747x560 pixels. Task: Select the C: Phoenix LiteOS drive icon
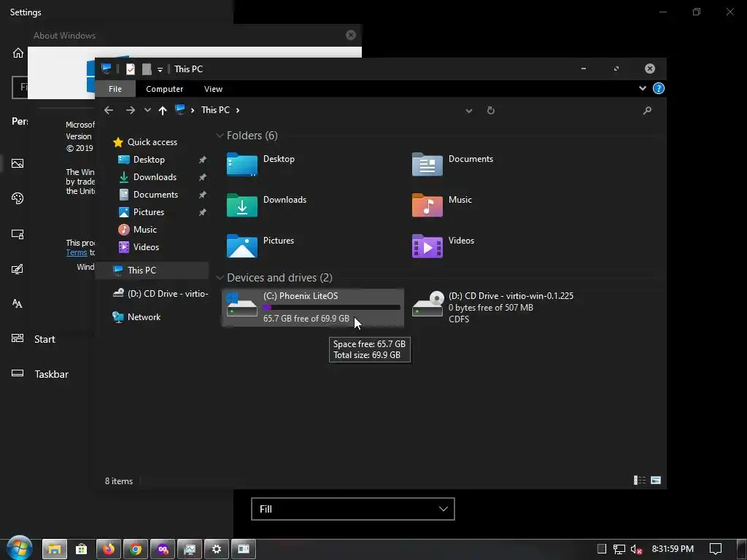tap(242, 305)
